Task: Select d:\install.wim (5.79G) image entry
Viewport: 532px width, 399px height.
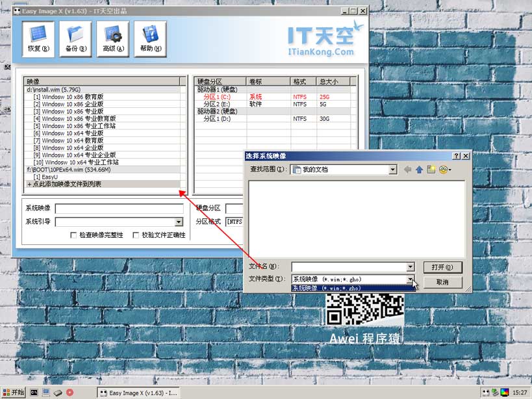Action: click(102, 90)
